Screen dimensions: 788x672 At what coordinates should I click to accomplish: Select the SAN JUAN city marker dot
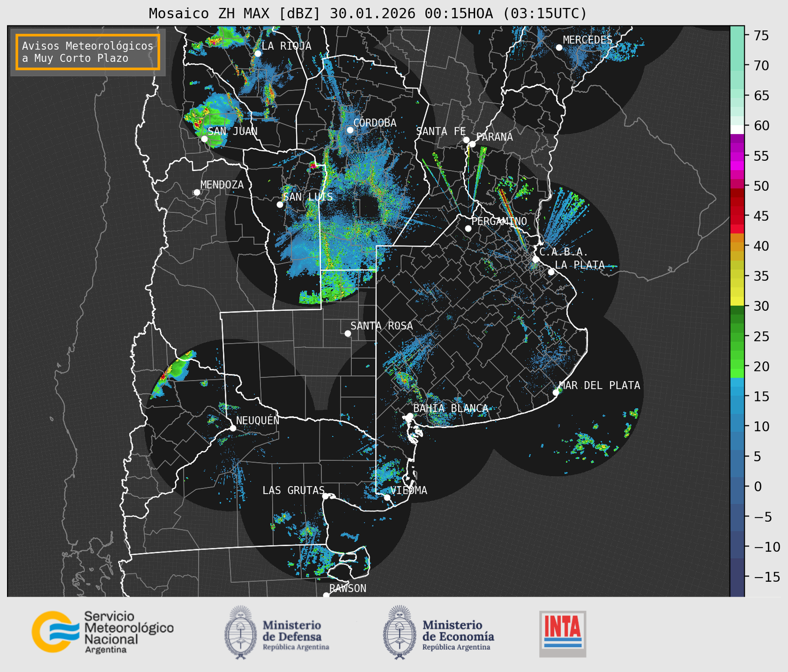click(x=204, y=139)
